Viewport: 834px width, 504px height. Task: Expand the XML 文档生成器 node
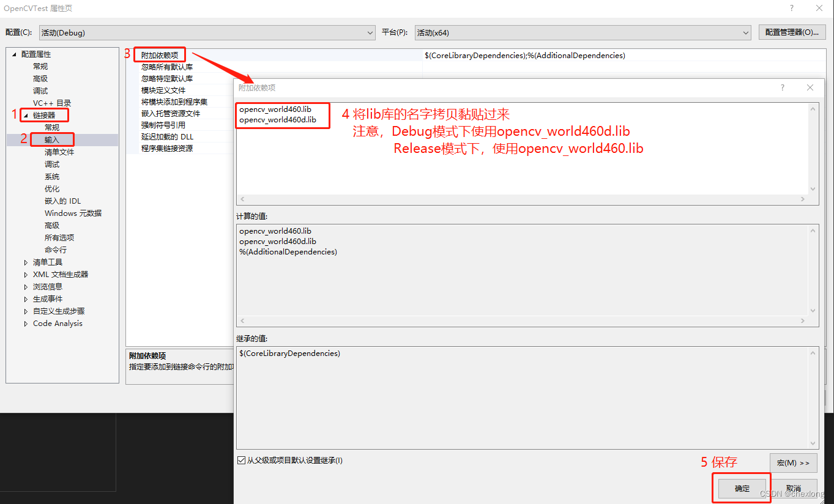pos(26,275)
